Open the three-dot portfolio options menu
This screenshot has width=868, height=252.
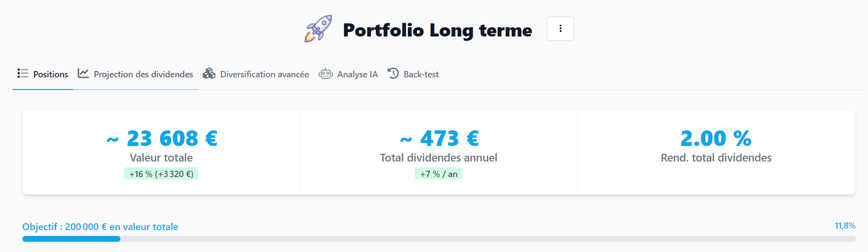tap(560, 29)
